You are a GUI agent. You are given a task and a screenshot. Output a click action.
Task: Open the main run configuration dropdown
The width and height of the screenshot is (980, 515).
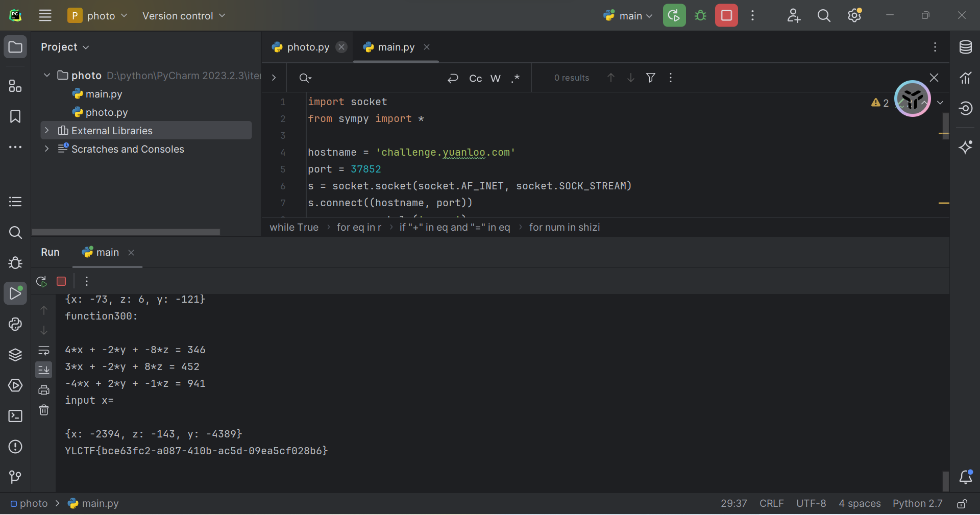click(628, 16)
